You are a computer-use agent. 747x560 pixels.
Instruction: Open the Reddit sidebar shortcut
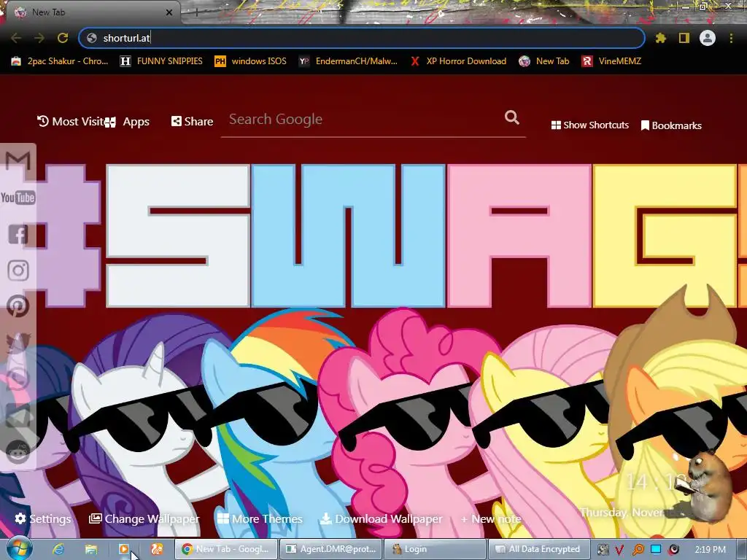click(18, 451)
